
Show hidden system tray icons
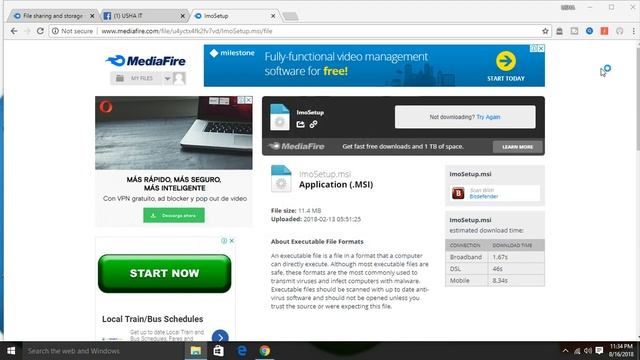[565, 351]
